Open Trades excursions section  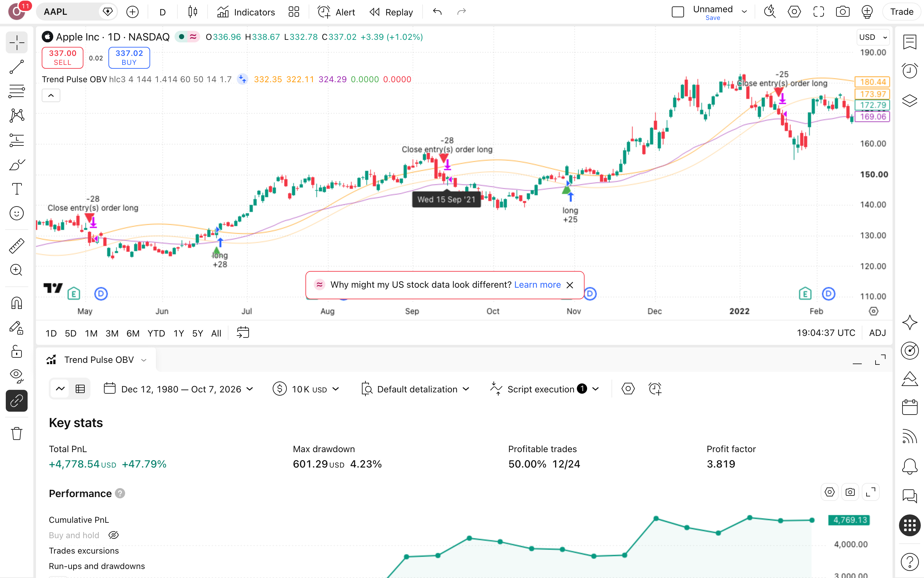[x=84, y=551]
